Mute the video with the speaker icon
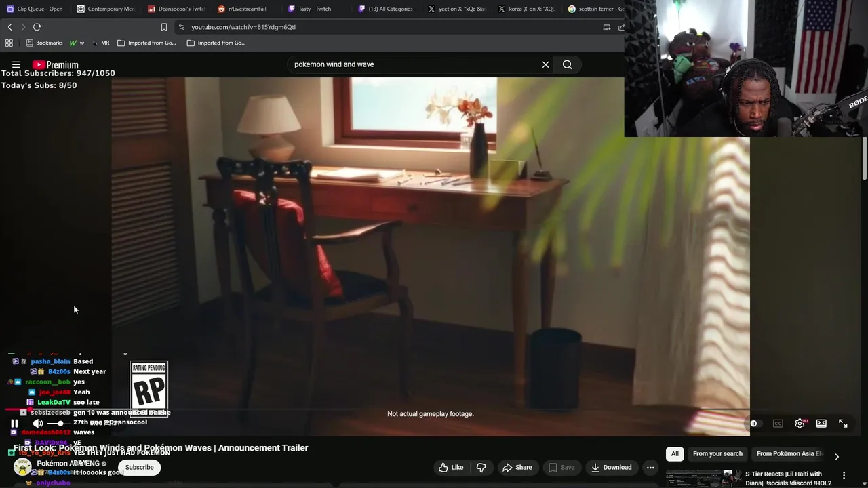 pos(38,424)
